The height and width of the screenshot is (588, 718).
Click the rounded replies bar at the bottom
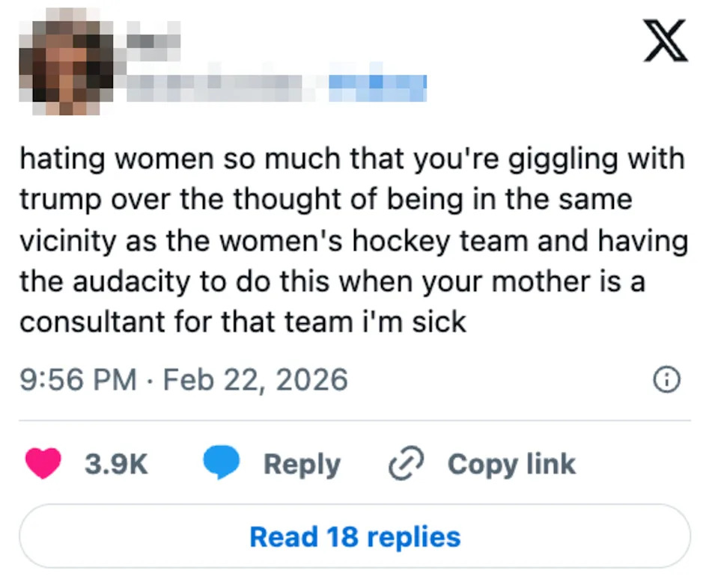356,536
